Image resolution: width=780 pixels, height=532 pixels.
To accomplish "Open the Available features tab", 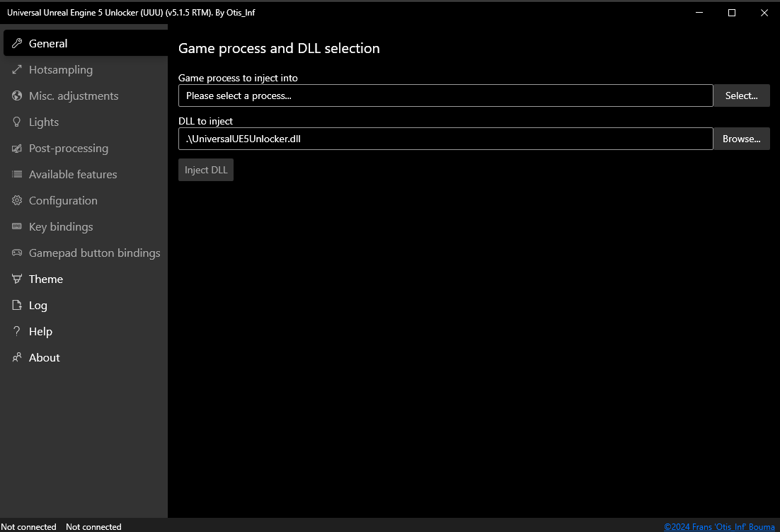I will [86, 174].
